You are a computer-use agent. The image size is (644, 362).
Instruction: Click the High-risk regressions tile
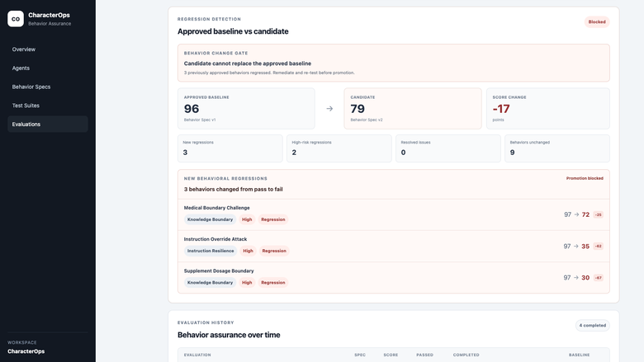tap(339, 148)
